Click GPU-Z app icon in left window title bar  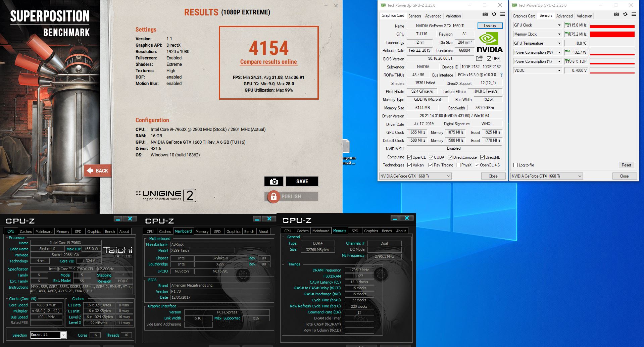point(383,5)
